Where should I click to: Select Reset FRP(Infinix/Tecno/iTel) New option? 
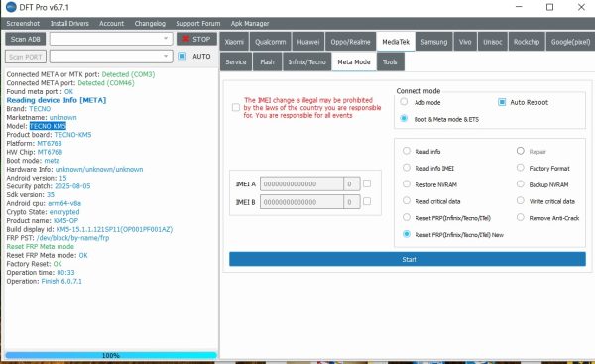coord(407,234)
